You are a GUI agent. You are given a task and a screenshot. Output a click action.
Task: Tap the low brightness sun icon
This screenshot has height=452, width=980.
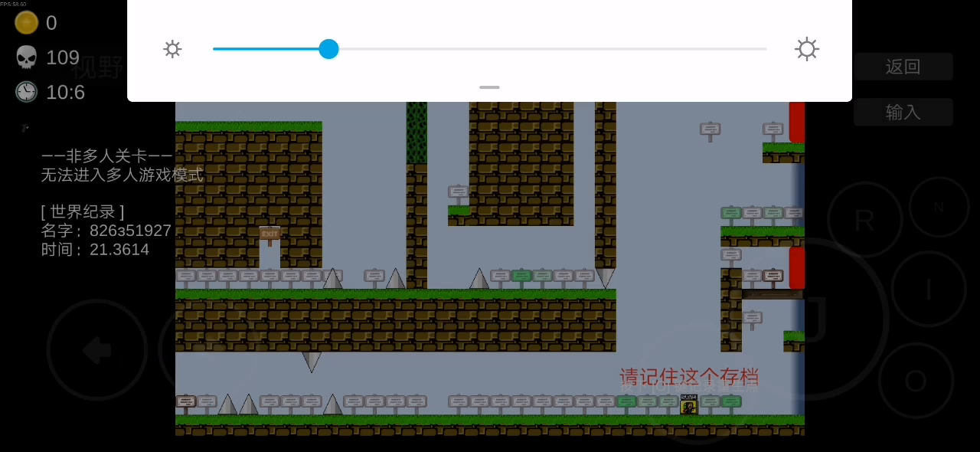click(x=172, y=49)
